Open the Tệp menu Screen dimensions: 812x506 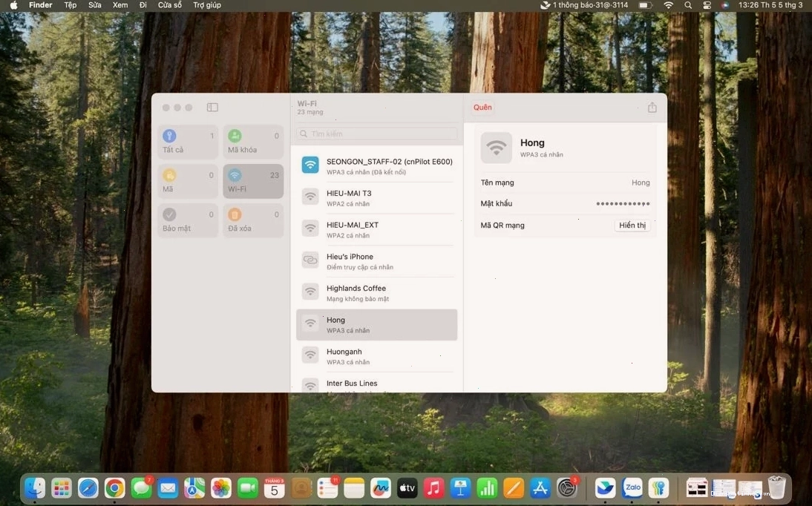pyautogui.click(x=70, y=5)
